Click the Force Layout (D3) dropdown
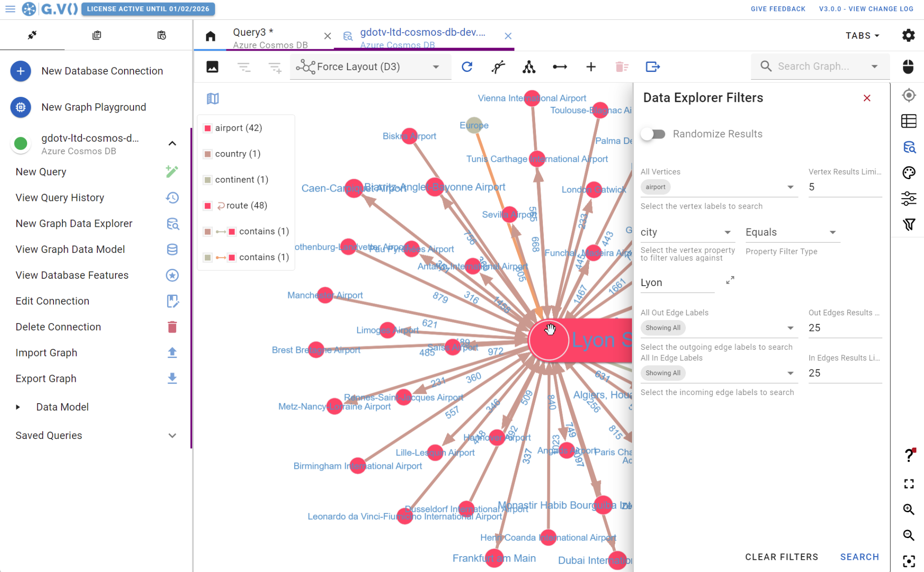The image size is (924, 572). pyautogui.click(x=367, y=66)
